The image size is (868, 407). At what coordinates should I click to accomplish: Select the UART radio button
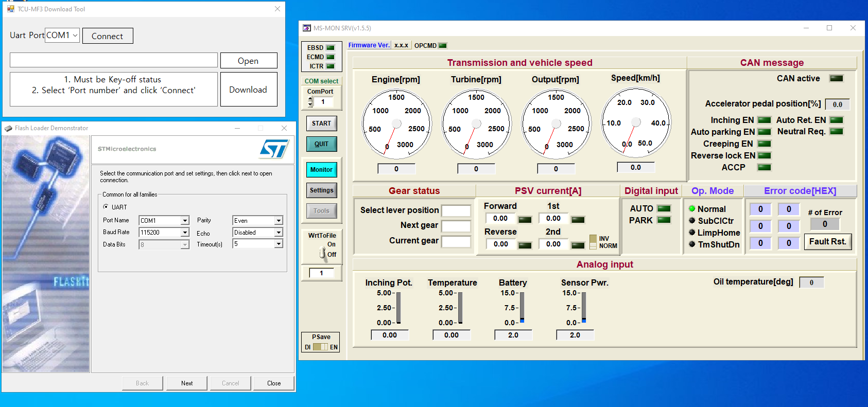(106, 207)
